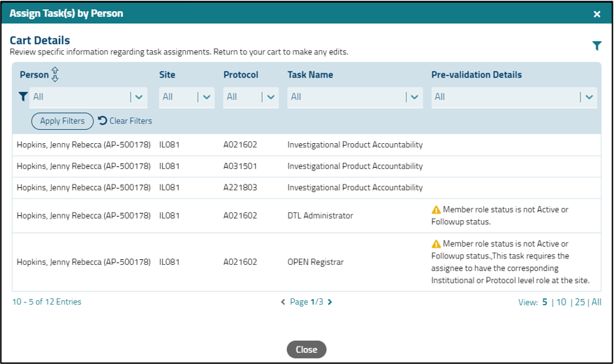
Task: Expand the Pre-validation Details filter dropdown
Action: (x=589, y=97)
